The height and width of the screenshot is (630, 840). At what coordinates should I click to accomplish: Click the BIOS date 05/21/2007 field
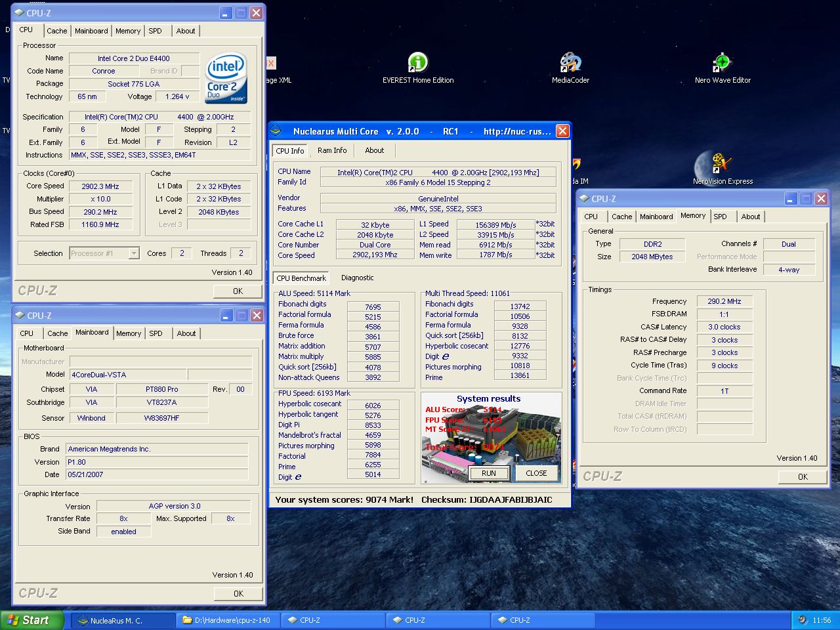(x=157, y=474)
